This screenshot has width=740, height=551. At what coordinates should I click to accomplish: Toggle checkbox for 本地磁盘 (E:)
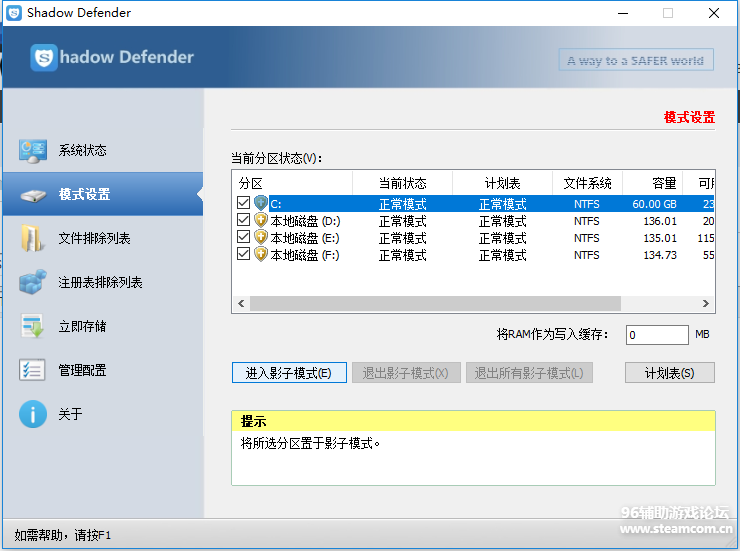point(244,238)
